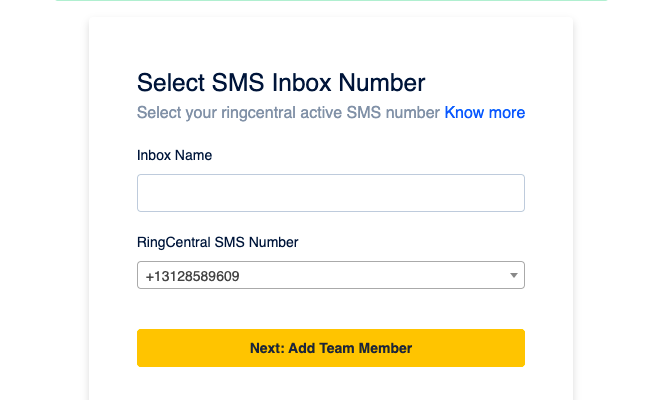Click the small gray caret in the number selector
Screen dimensions: 663x400
click(x=514, y=275)
